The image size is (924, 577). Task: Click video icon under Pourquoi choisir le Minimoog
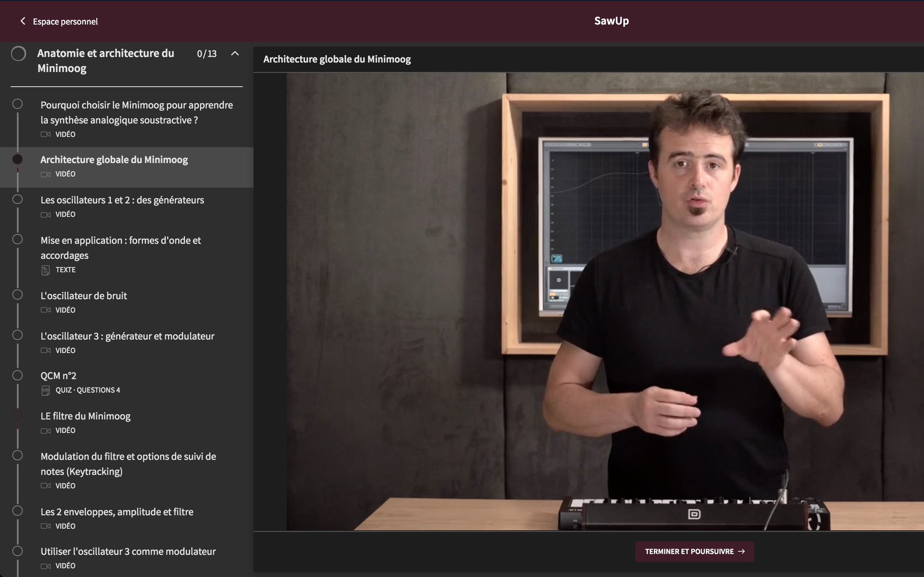point(46,135)
